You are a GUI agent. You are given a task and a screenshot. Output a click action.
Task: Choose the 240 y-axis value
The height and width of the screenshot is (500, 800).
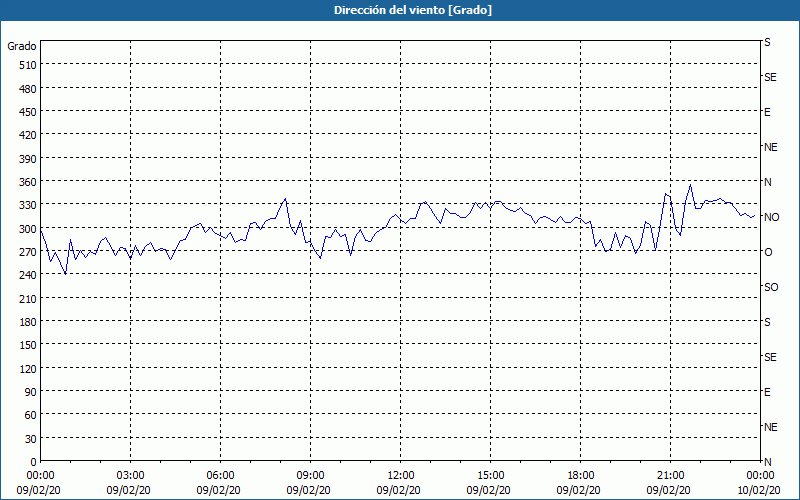(27, 276)
